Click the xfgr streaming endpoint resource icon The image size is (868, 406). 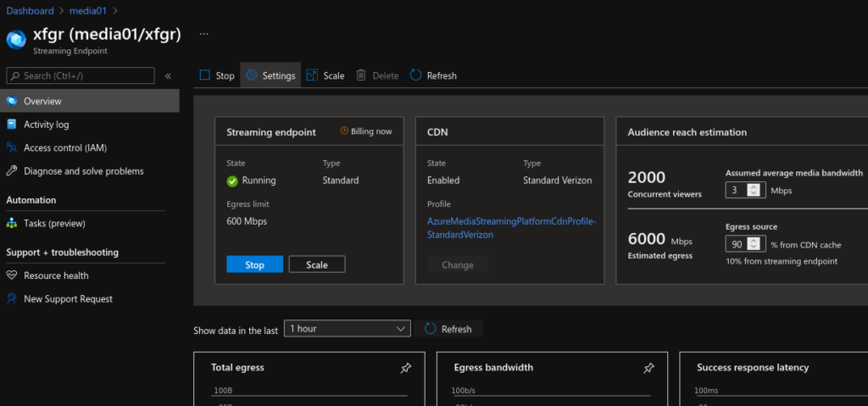coord(16,40)
